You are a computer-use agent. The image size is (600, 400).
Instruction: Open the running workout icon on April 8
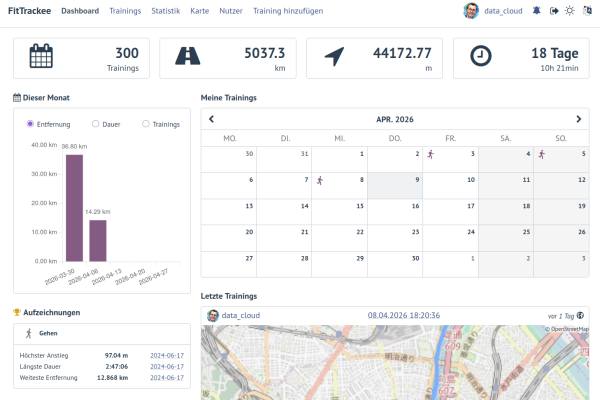point(320,180)
